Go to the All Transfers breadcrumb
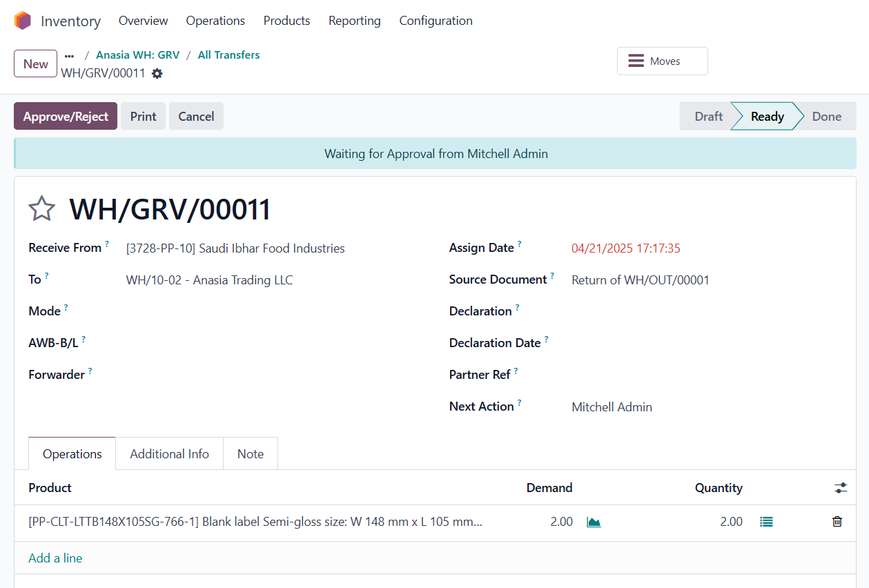 pyautogui.click(x=228, y=55)
